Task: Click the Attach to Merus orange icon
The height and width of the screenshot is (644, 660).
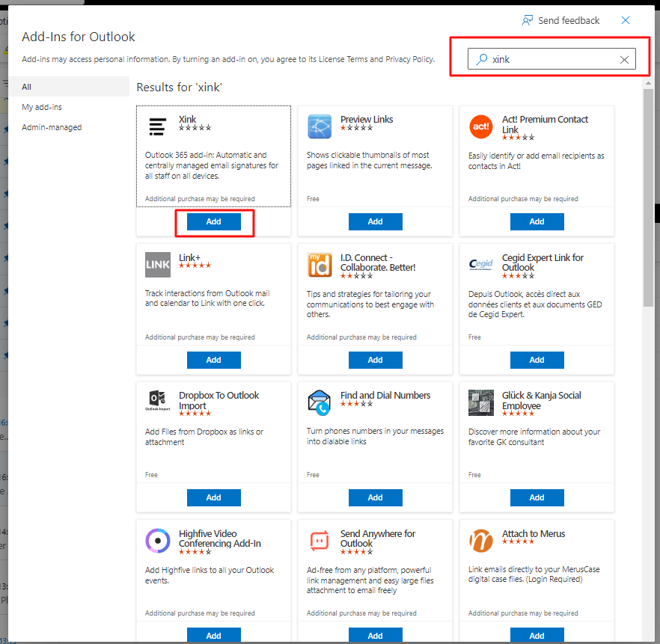Action: click(x=481, y=541)
